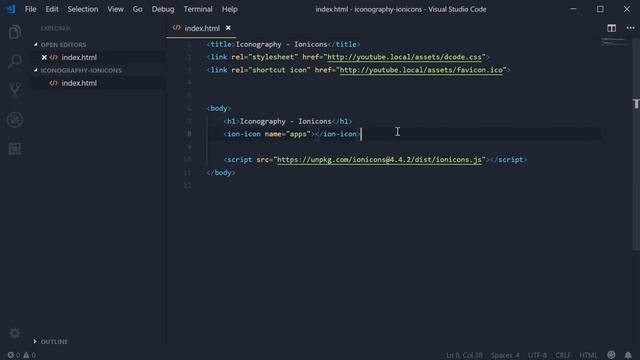Open the Extensions view

(15, 149)
